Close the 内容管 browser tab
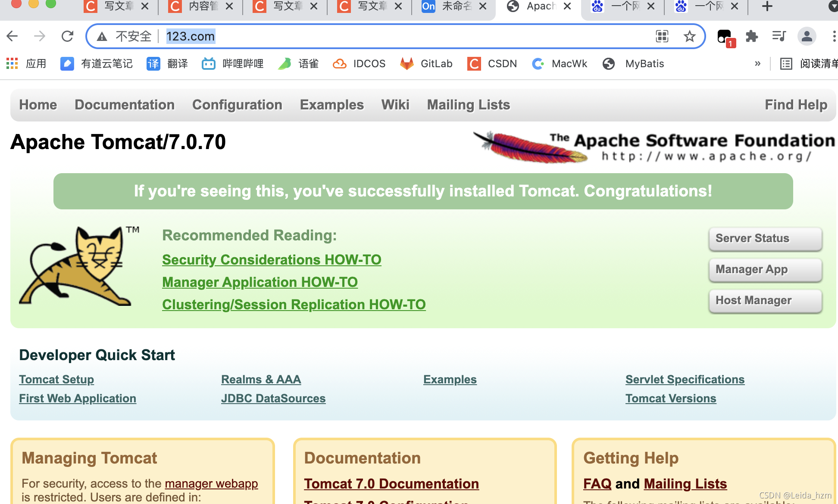This screenshot has width=838, height=504. (230, 6)
